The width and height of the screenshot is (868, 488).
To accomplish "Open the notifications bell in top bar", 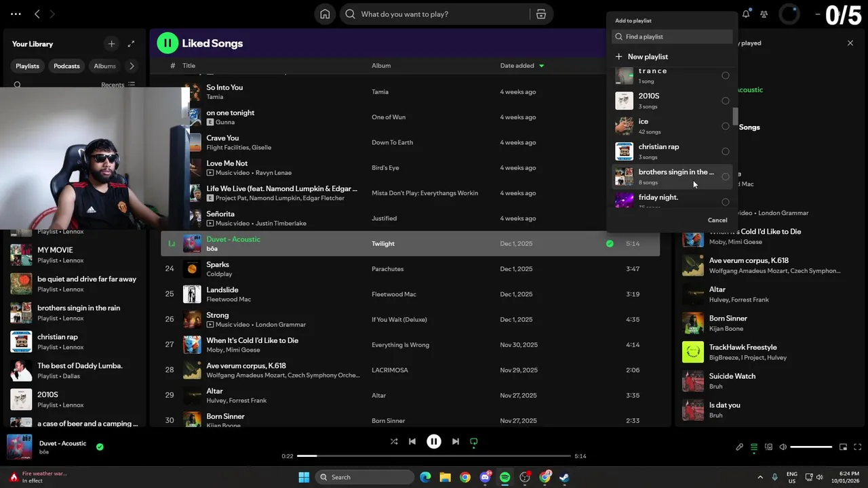I will point(746,14).
